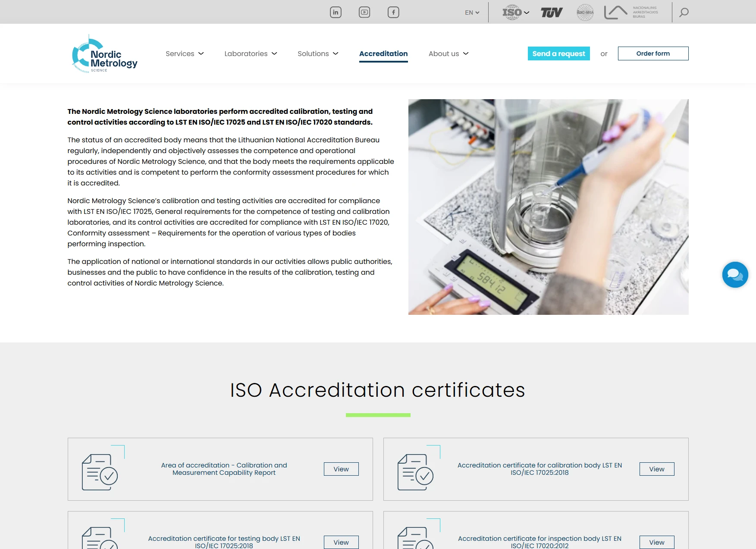Image resolution: width=756 pixels, height=549 pixels.
Task: View the Calibration and Measurement Capability Report
Action: (x=341, y=469)
